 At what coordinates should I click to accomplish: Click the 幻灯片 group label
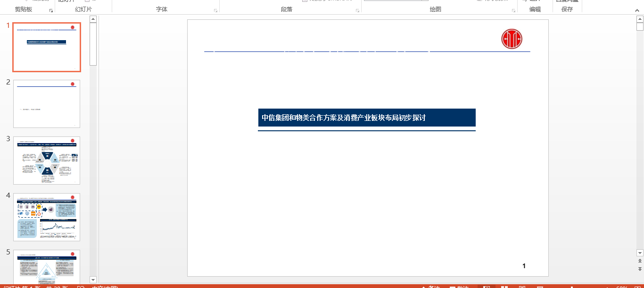[83, 9]
